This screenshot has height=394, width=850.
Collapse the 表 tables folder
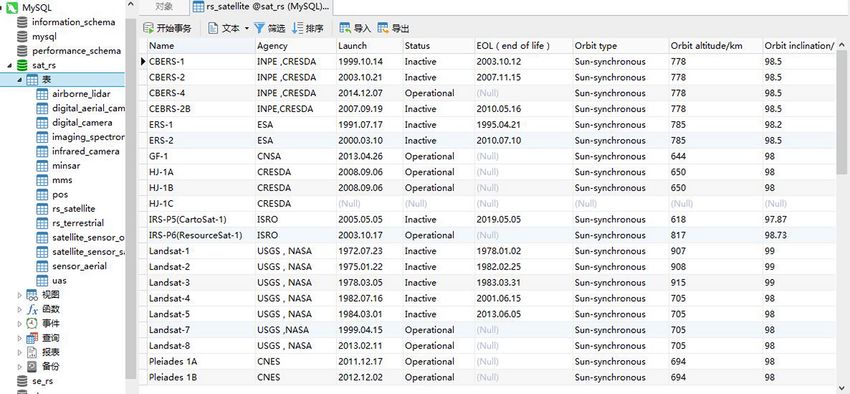point(20,80)
